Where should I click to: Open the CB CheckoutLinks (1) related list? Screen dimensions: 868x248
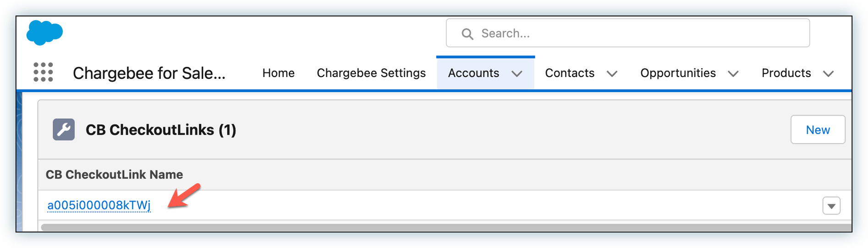tap(161, 130)
